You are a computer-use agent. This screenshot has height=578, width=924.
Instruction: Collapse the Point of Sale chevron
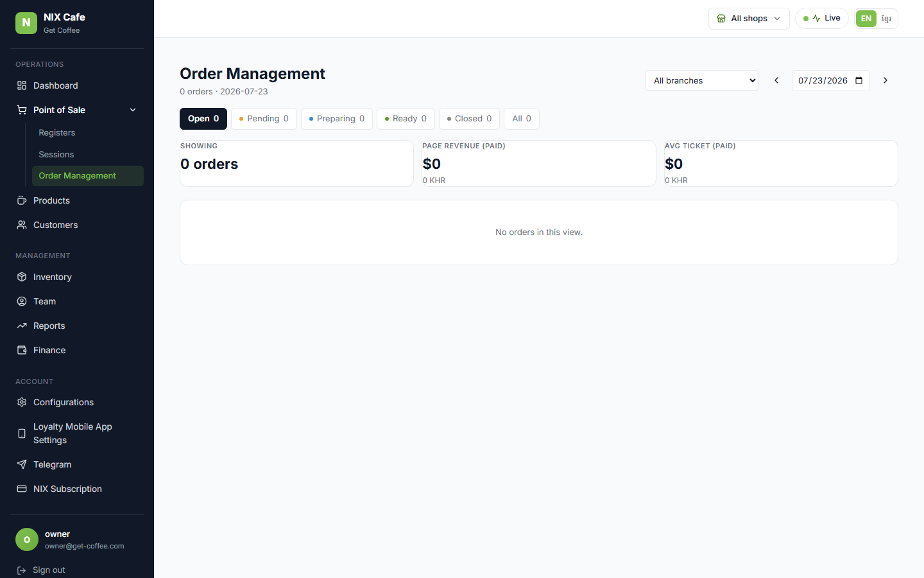133,110
